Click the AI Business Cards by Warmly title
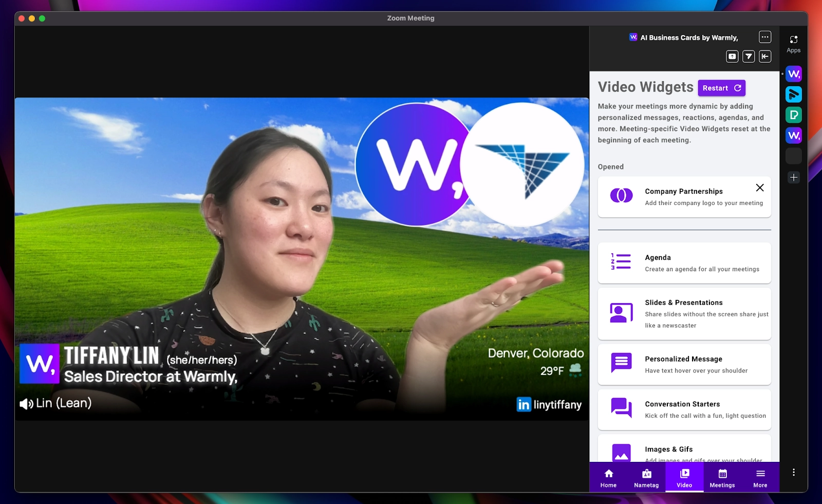 pyautogui.click(x=689, y=38)
